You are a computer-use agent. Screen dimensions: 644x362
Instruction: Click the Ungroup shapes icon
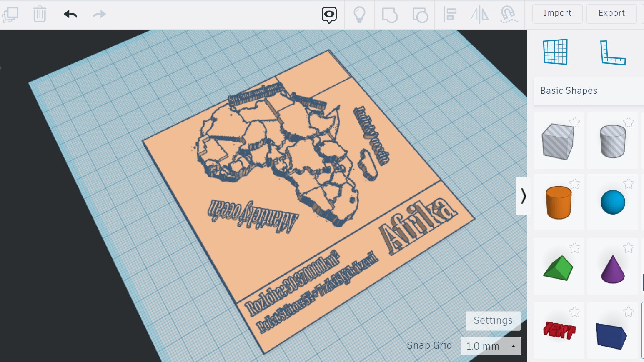click(x=420, y=15)
